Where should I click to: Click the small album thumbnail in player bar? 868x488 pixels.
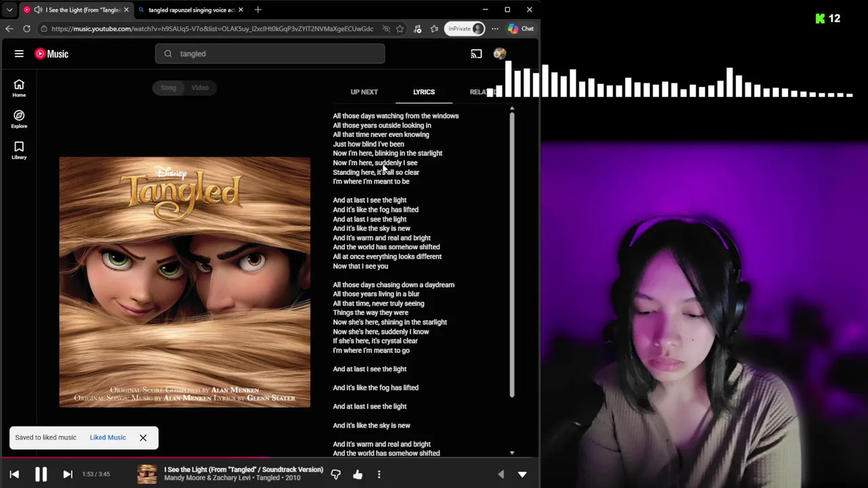tap(146, 474)
